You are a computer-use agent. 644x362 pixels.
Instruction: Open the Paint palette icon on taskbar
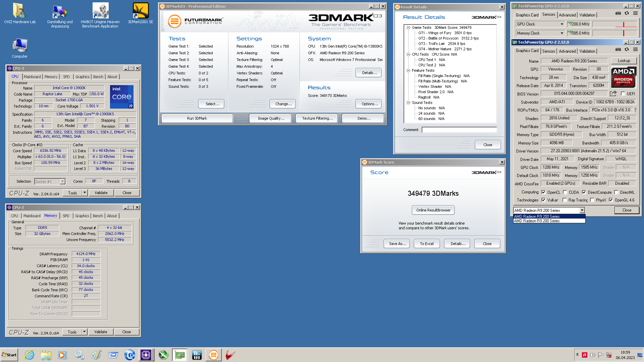click(96, 355)
